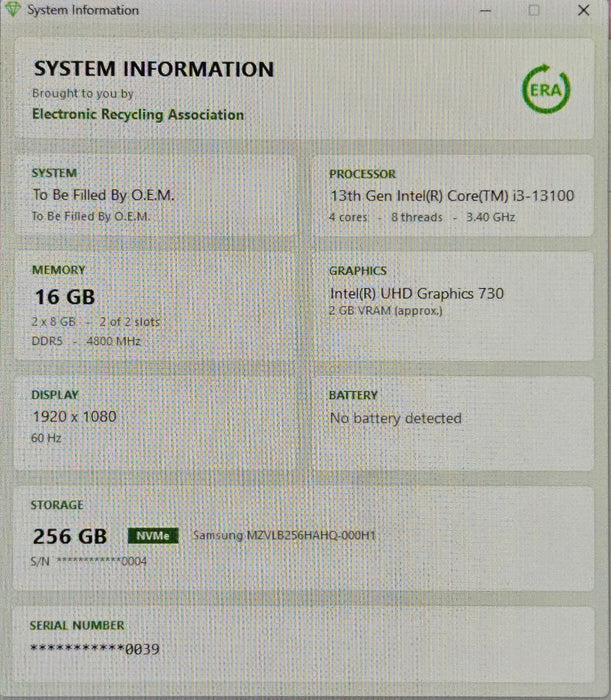Minimize the System Information window
611x700 pixels.
486,10
